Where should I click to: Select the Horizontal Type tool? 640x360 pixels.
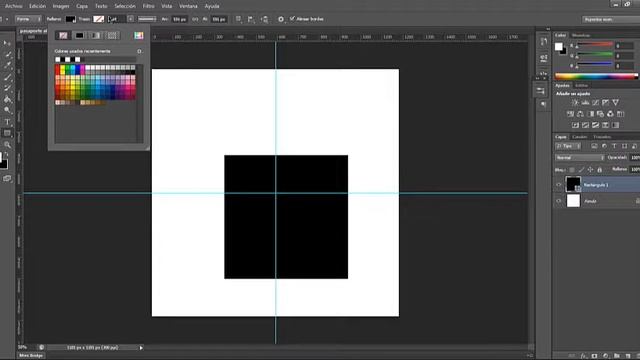tap(7, 122)
